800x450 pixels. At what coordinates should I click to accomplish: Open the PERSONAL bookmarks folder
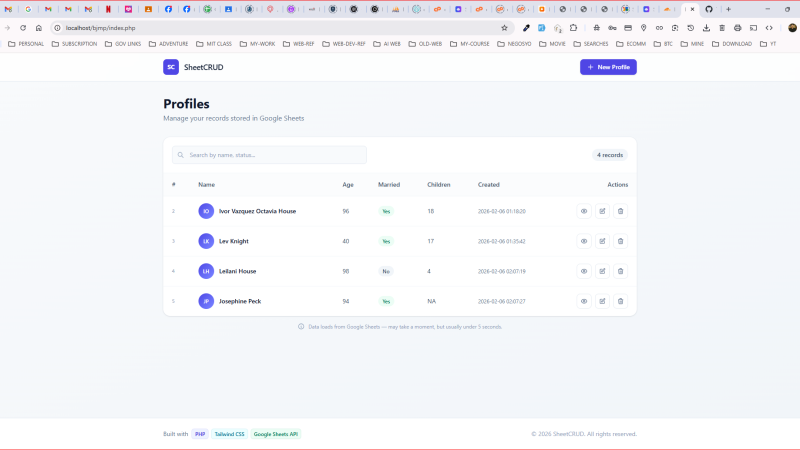[26, 44]
